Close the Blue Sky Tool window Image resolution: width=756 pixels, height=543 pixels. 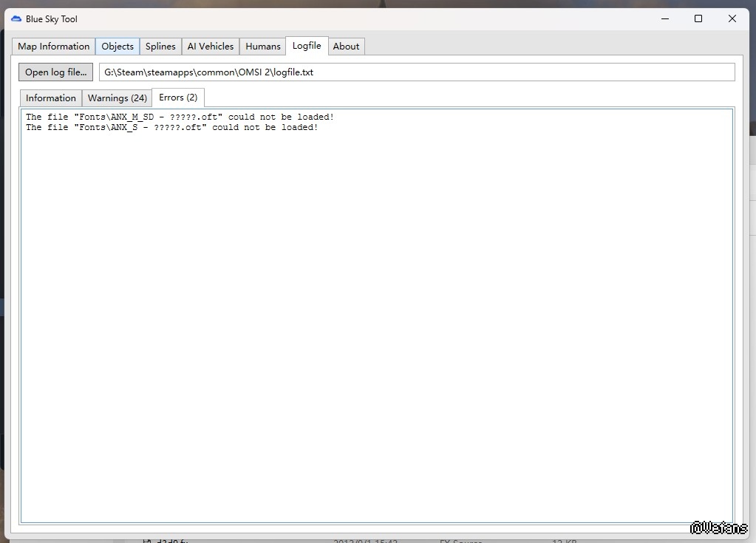click(732, 18)
